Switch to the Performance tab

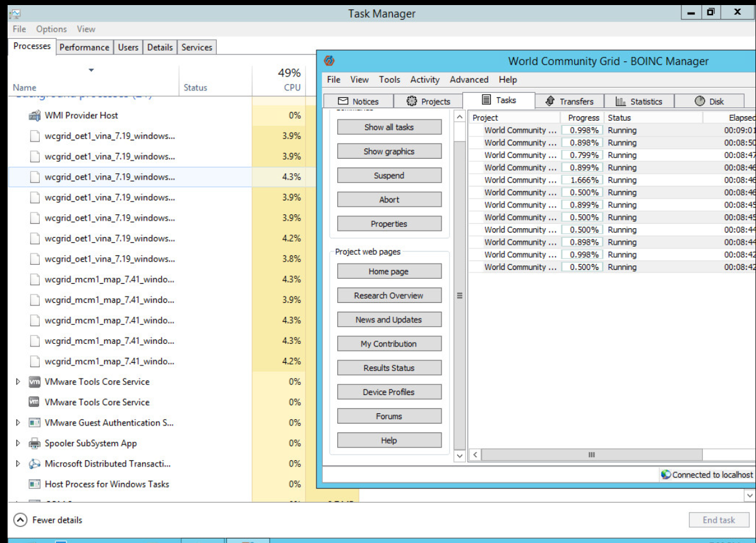85,47
